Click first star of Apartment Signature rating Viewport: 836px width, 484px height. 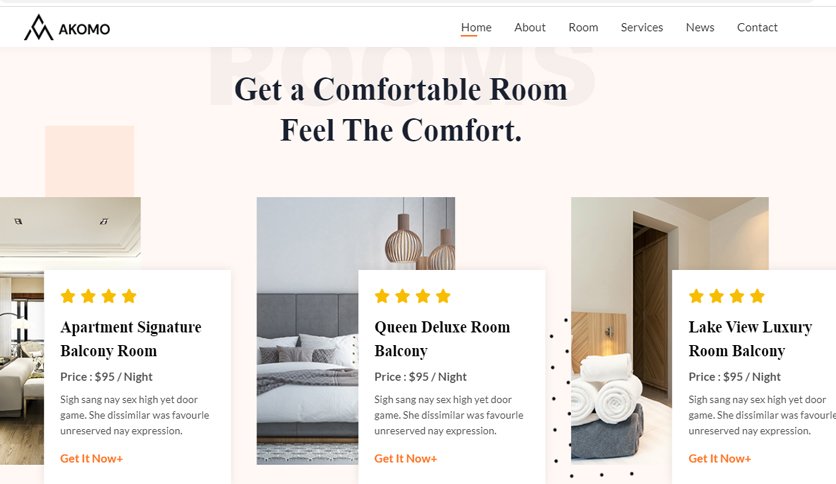click(68, 296)
